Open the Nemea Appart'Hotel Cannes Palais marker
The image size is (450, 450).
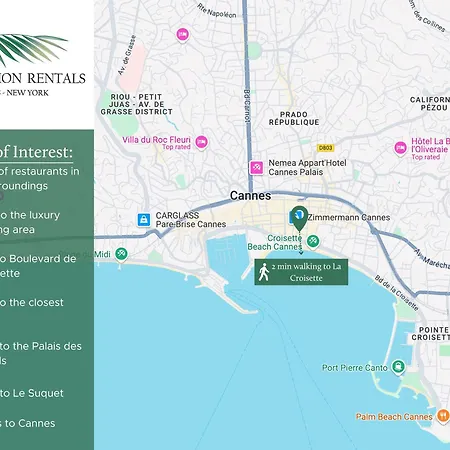click(256, 168)
